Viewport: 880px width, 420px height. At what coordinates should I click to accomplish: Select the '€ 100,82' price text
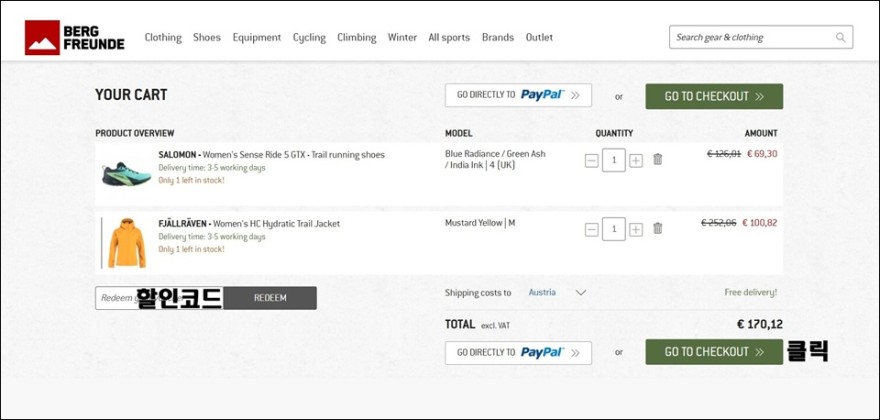pyautogui.click(x=760, y=223)
